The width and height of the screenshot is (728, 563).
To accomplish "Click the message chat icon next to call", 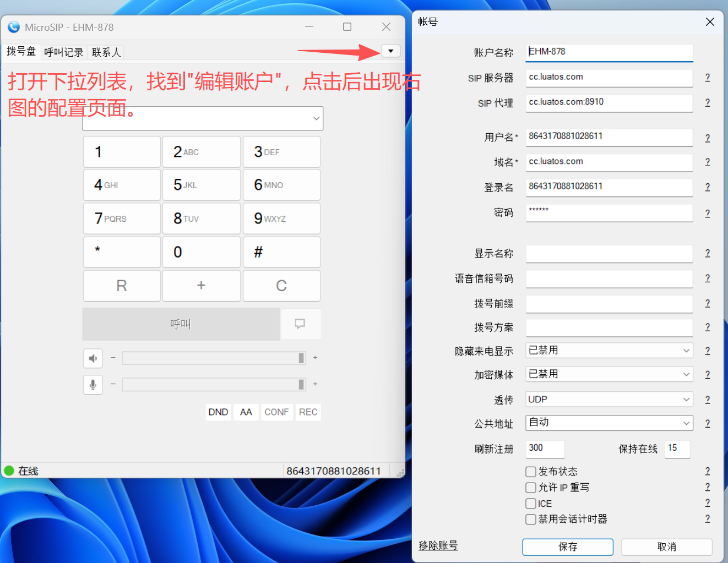I will click(300, 324).
